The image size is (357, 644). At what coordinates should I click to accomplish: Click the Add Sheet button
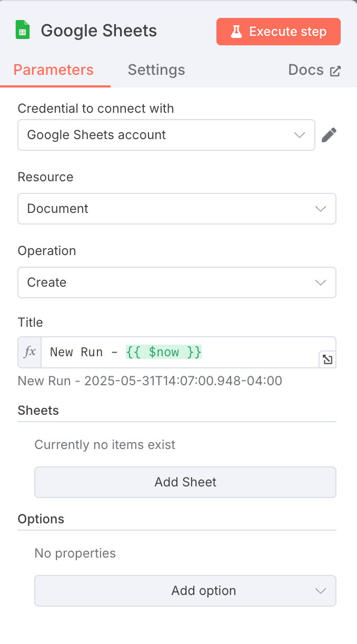185,482
